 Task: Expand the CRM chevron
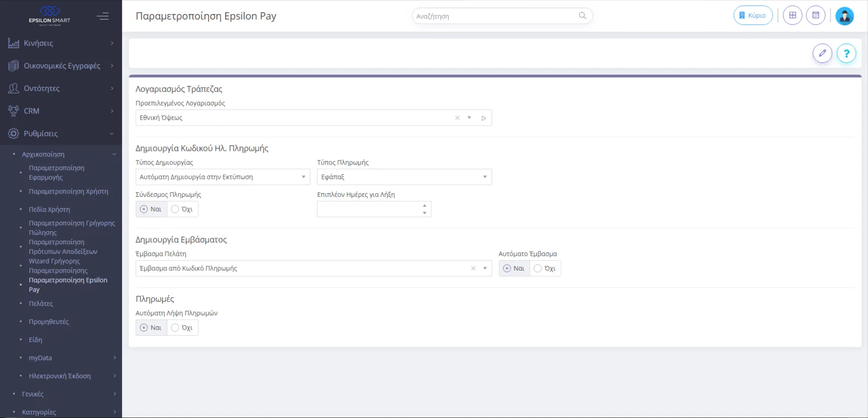[x=112, y=111]
